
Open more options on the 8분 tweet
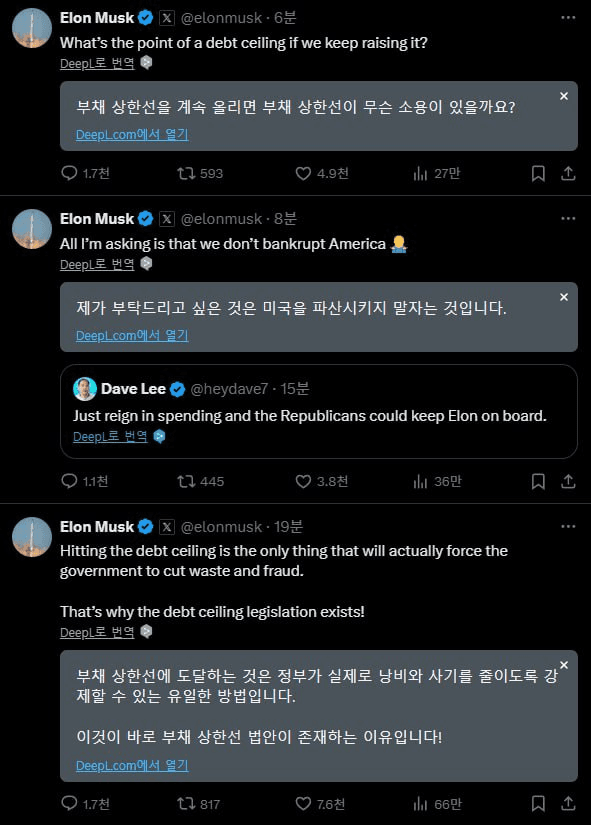point(568,219)
